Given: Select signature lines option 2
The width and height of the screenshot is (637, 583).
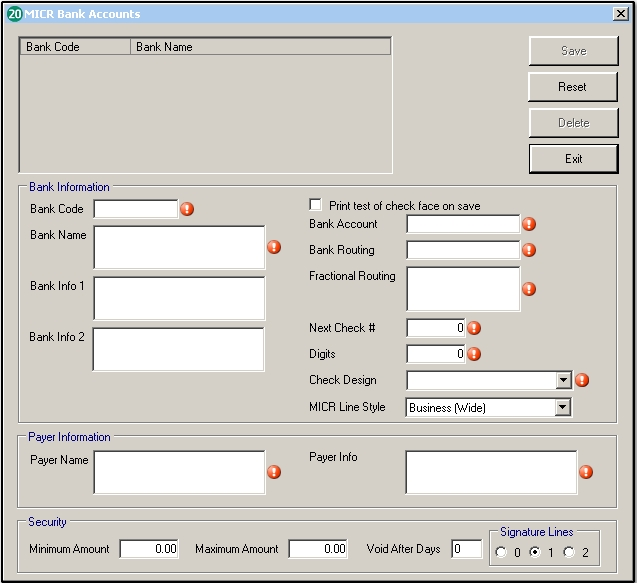Looking at the screenshot, I should (x=569, y=552).
